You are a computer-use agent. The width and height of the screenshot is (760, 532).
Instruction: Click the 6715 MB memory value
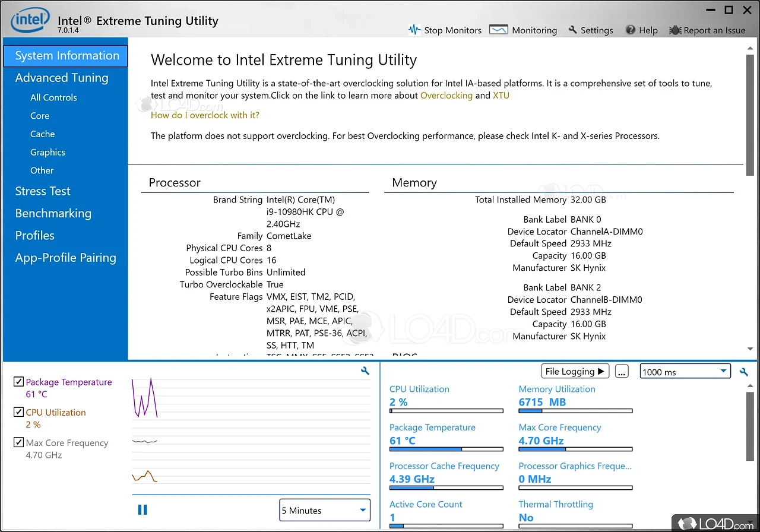[x=542, y=402]
